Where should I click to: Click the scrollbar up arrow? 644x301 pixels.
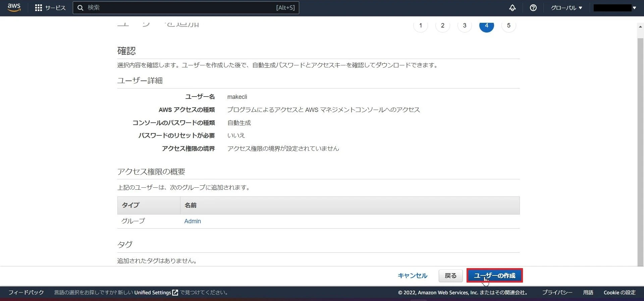coord(640,26)
